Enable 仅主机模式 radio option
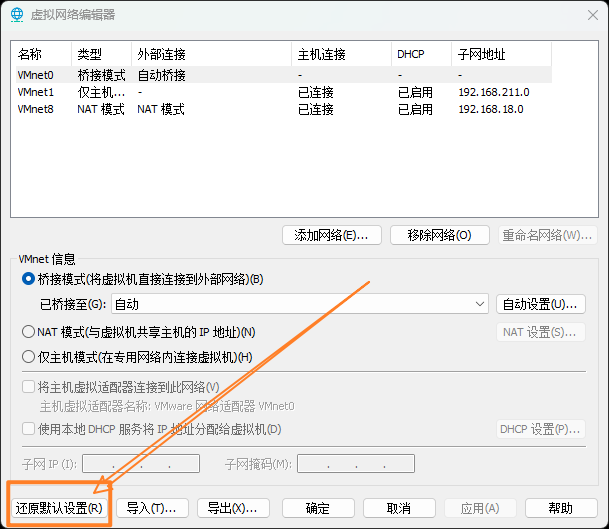Viewport: 609px width, 529px height. click(x=28, y=357)
